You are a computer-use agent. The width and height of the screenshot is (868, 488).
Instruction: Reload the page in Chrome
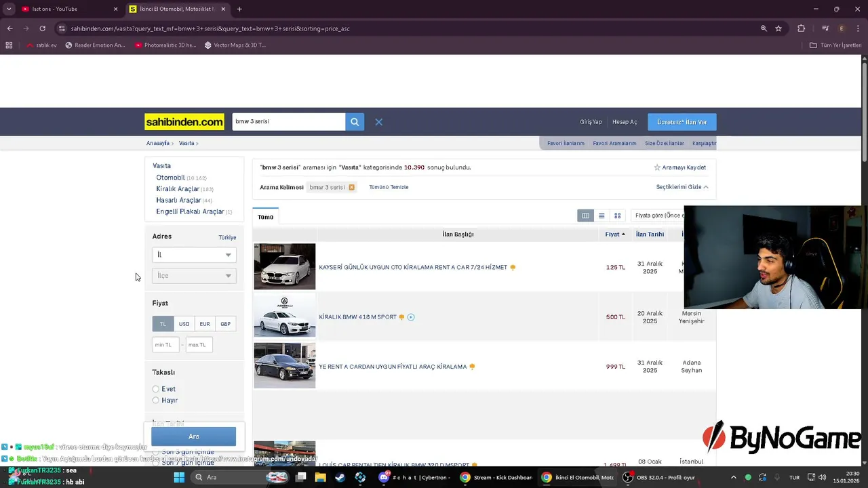click(42, 28)
